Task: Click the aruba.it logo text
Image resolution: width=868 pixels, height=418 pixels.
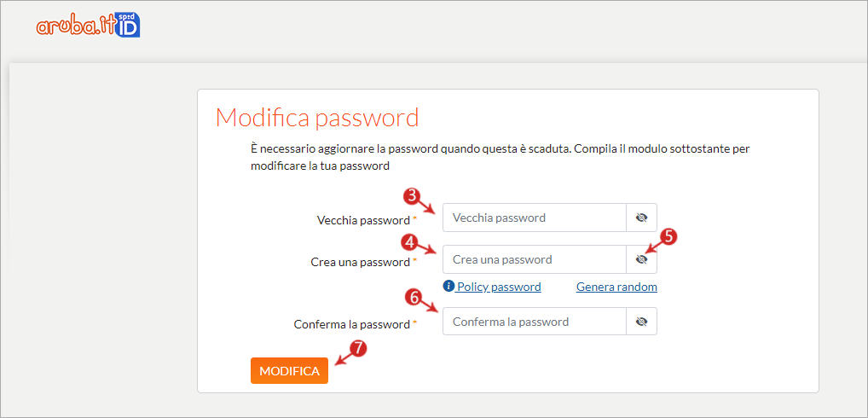Action: pyautogui.click(x=77, y=26)
